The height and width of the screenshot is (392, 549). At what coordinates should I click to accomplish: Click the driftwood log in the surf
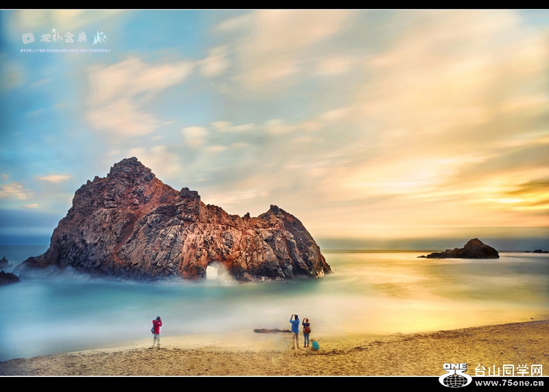(x=271, y=331)
